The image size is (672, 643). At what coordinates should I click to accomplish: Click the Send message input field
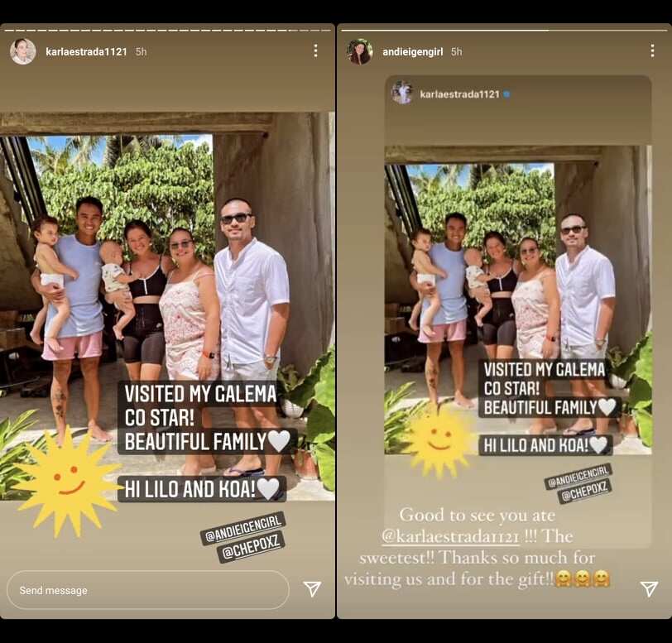point(148,590)
